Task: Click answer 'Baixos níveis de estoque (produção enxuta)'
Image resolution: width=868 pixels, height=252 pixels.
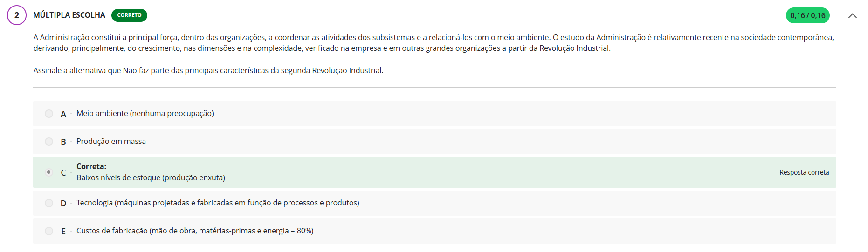Action: tap(151, 178)
